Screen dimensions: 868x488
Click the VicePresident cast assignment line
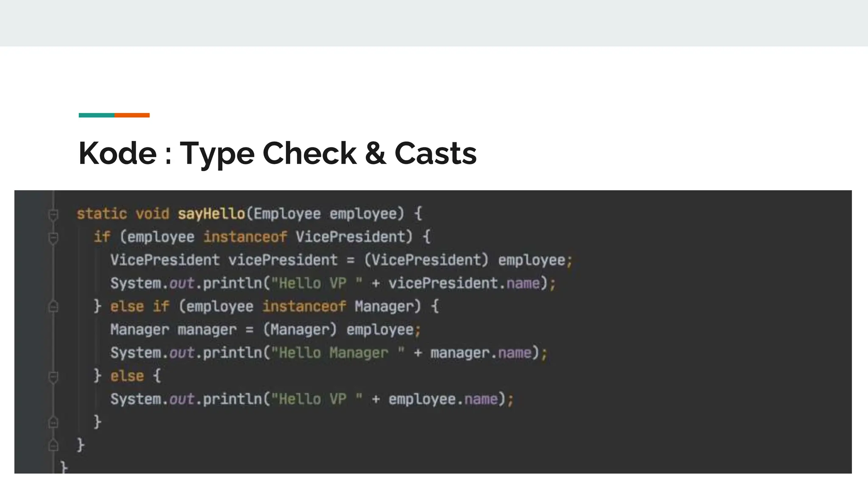pos(342,260)
